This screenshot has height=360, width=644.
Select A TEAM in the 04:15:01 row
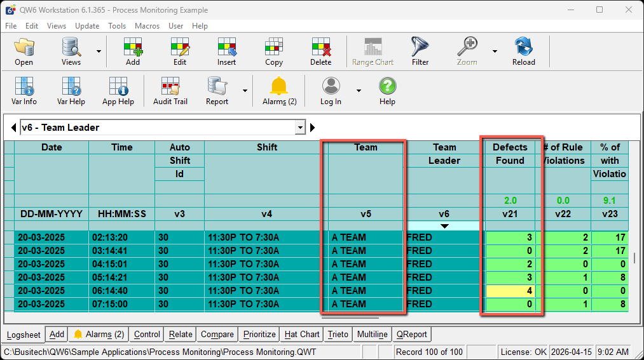click(x=366, y=264)
